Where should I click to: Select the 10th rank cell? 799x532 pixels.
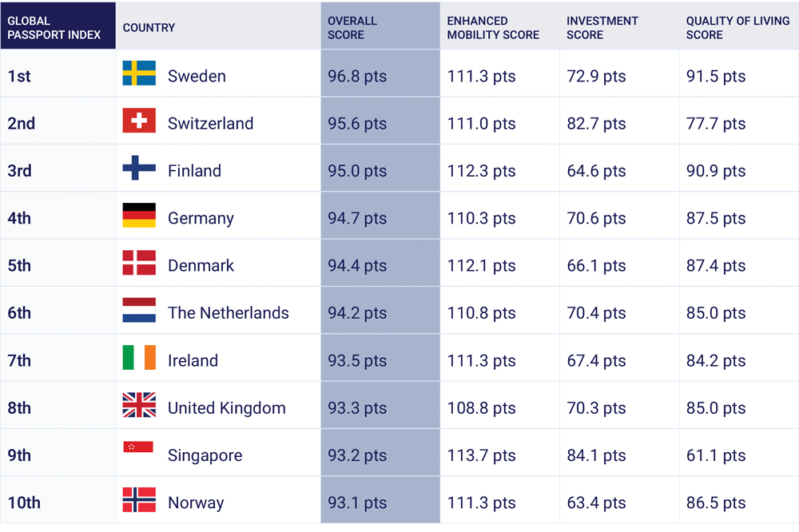[24, 503]
